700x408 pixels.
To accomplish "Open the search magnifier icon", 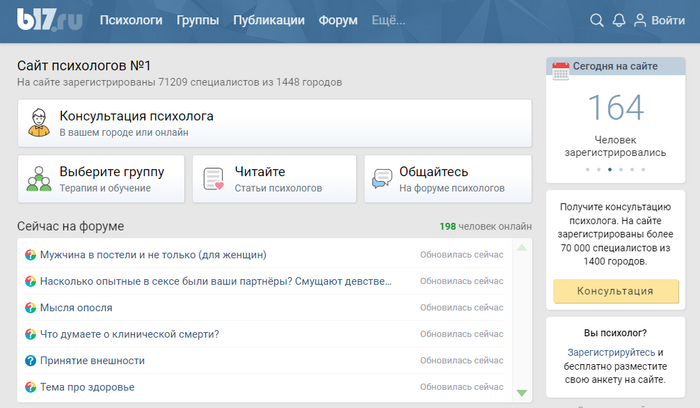I will point(597,21).
